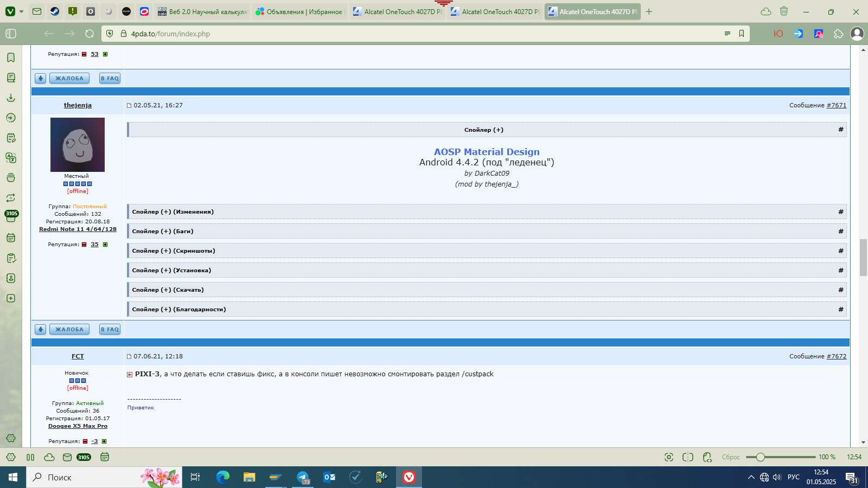
Task: Open the Translate panel in sidebar
Action: click(11, 158)
